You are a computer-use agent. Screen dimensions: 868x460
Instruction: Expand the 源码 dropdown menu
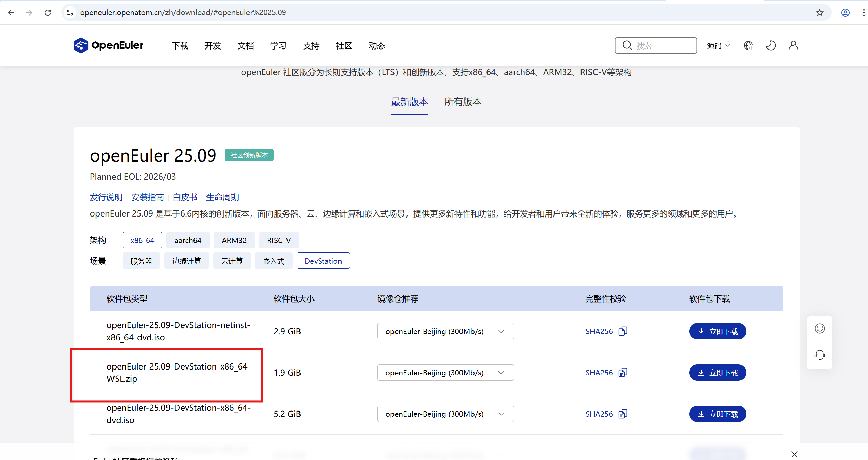click(x=718, y=46)
